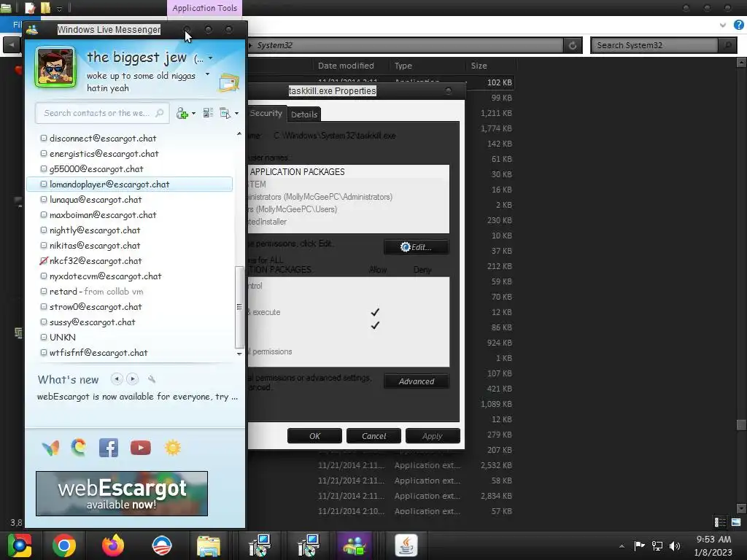Switch to the Security tab in properties
Screen dimensions: 747x560
266,113
